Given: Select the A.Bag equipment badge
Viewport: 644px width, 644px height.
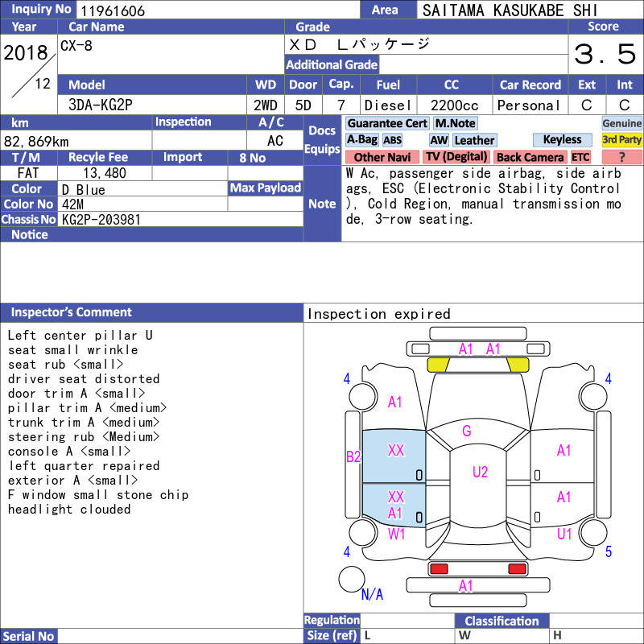Looking at the screenshot, I should pos(361,139).
